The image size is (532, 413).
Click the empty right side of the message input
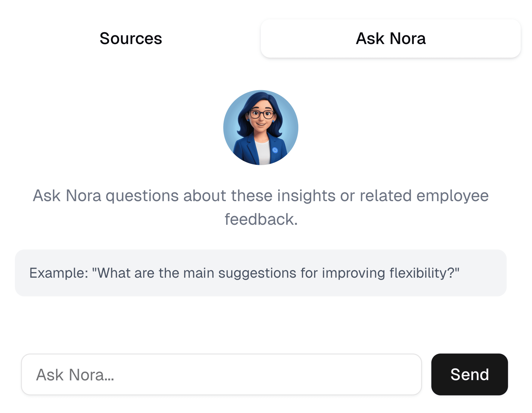341,375
